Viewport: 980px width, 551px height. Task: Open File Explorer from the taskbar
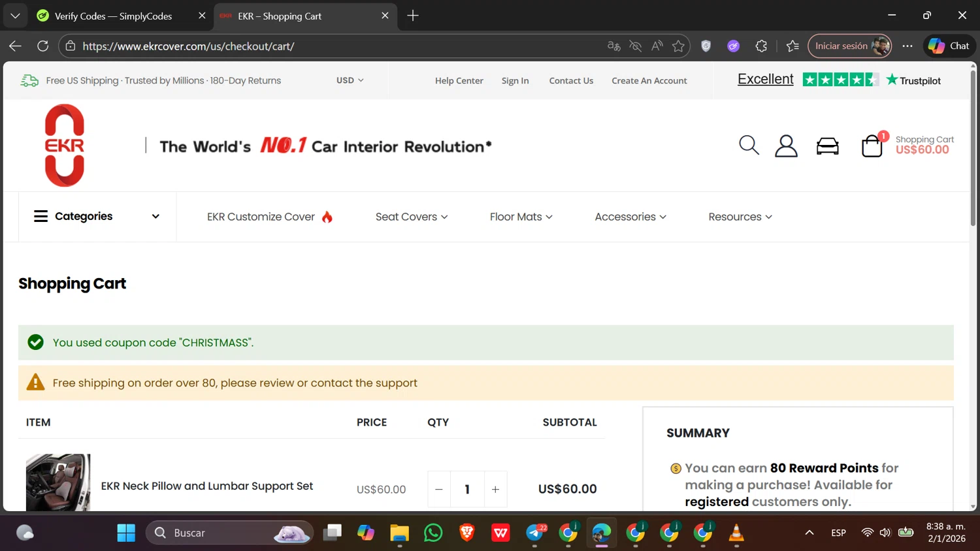(x=399, y=533)
